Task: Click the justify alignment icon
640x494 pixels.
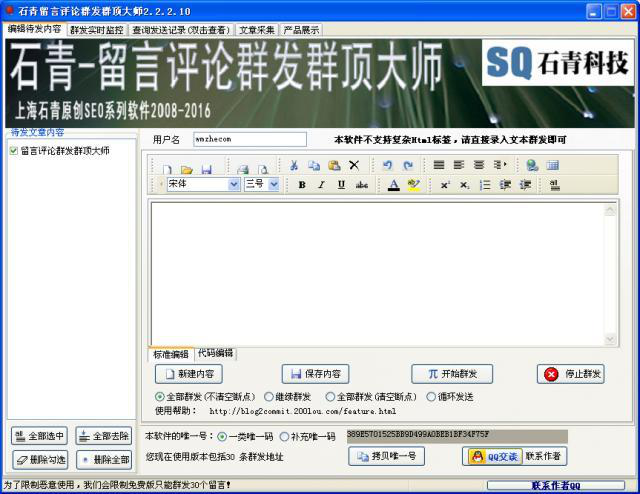Action: [439, 165]
